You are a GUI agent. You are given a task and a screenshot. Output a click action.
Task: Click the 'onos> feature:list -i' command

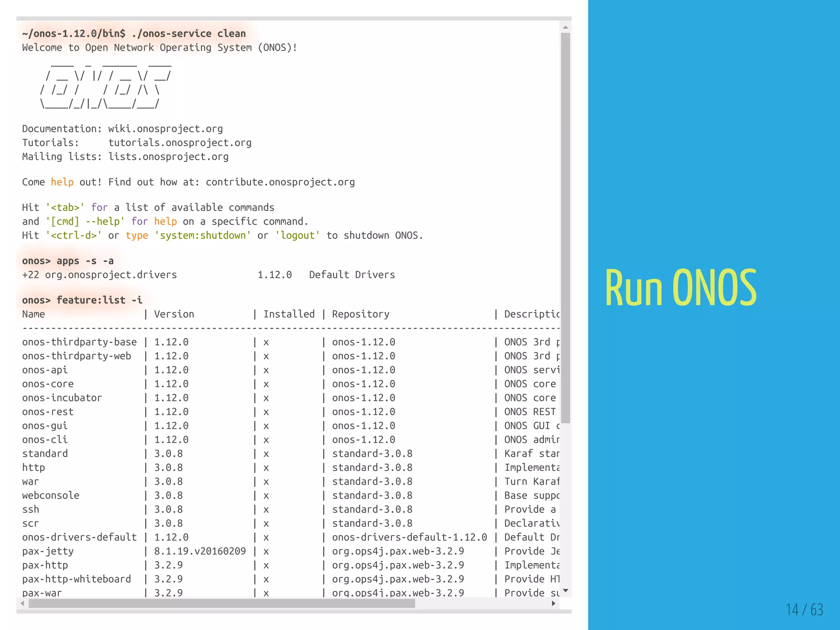(82, 300)
